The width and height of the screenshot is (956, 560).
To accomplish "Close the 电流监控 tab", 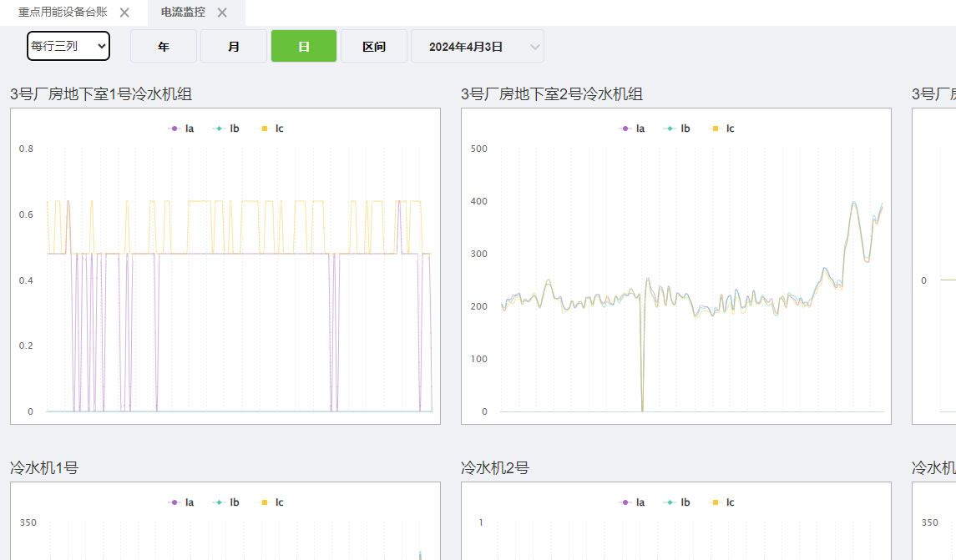I will (222, 13).
